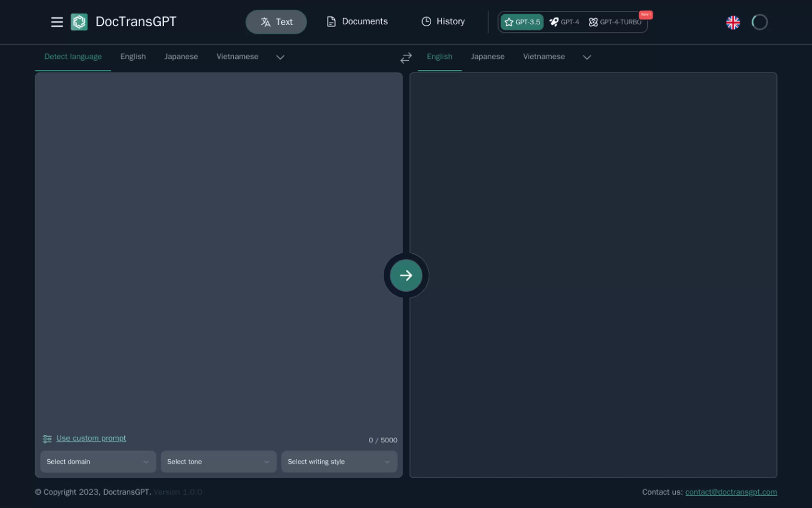Select the GPT-4 model
Screen dimensions: 812x508
564,22
